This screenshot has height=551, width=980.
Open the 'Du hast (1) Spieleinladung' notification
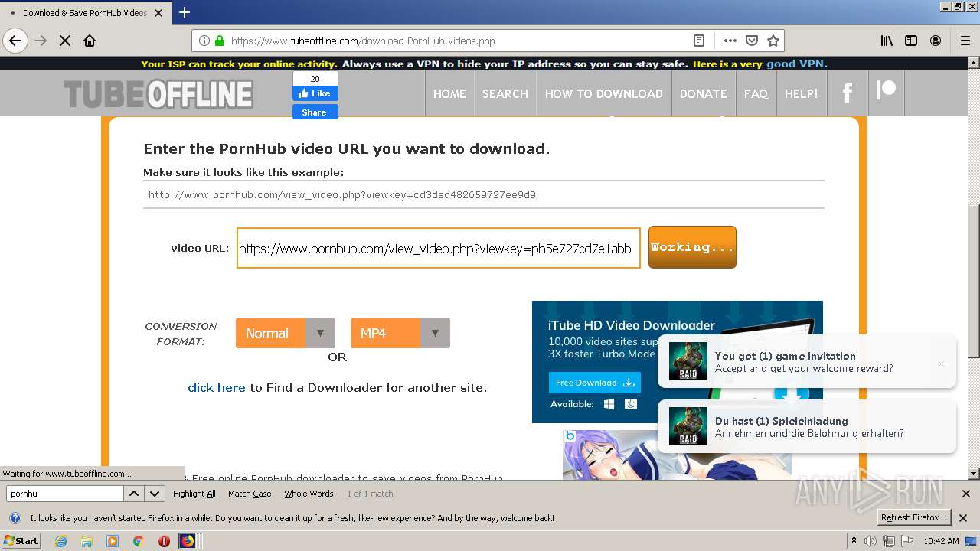[x=807, y=427]
